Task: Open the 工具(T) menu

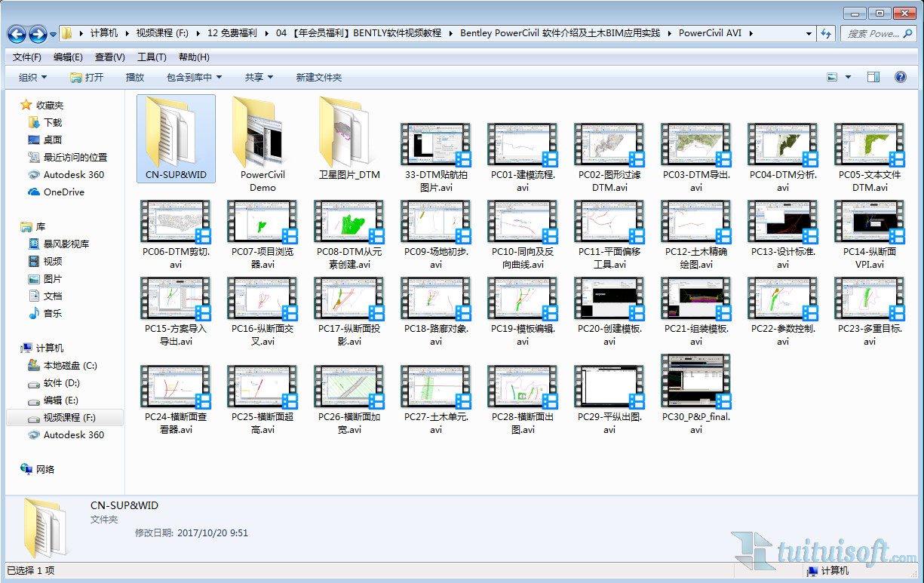Action: coord(152,57)
